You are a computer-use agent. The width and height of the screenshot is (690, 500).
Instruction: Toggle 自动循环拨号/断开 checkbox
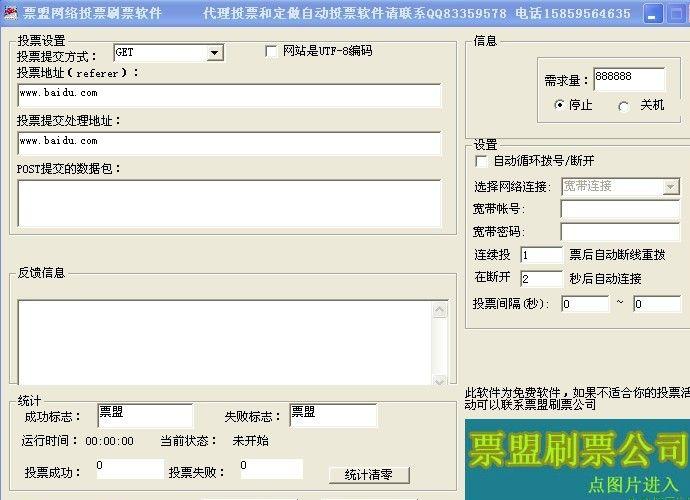(x=481, y=161)
